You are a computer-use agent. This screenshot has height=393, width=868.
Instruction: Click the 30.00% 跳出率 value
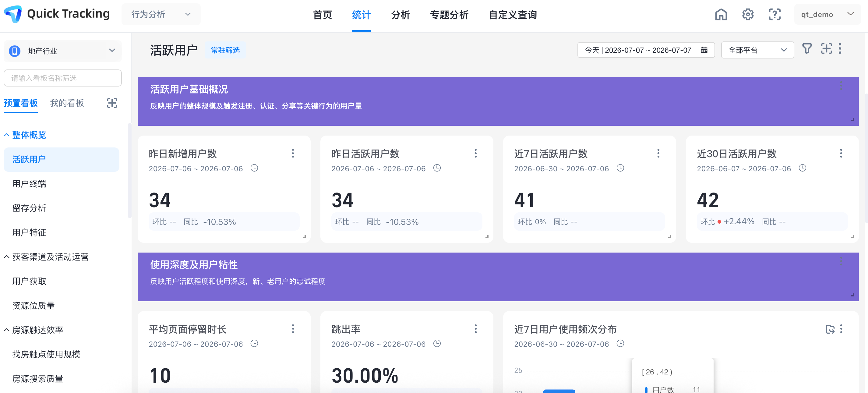click(365, 375)
